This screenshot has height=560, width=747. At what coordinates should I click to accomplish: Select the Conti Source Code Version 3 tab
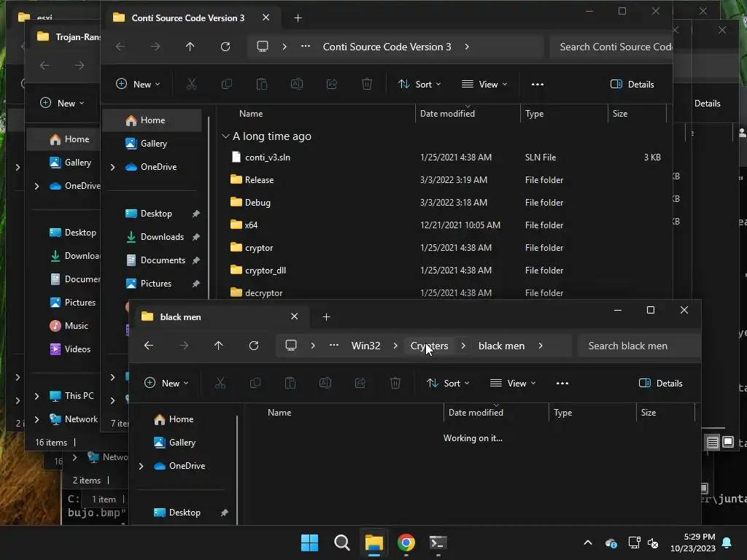(x=187, y=17)
